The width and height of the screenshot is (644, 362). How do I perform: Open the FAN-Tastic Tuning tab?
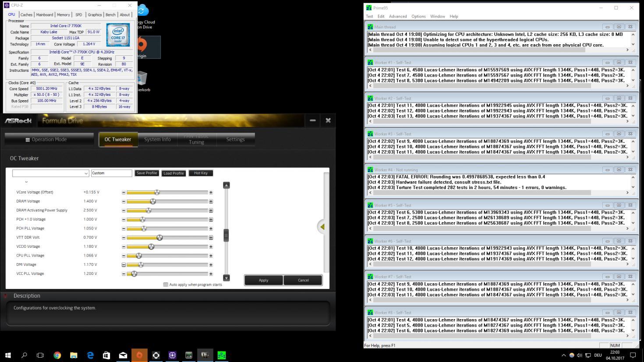tap(196, 140)
